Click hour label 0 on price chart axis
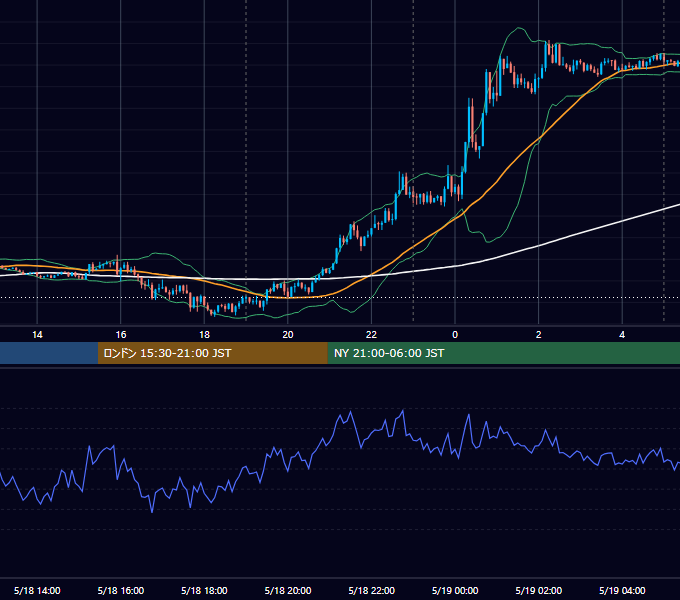This screenshot has height=600, width=680. coord(455,335)
